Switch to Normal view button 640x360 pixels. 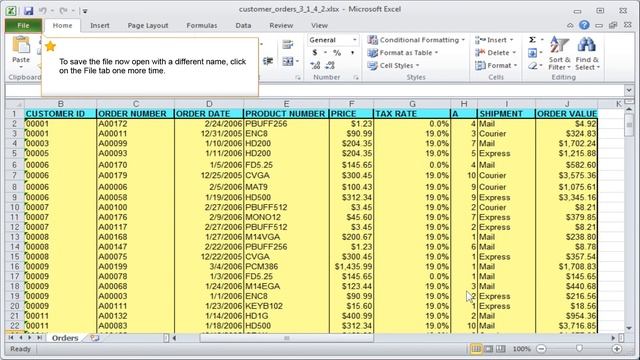click(x=476, y=349)
